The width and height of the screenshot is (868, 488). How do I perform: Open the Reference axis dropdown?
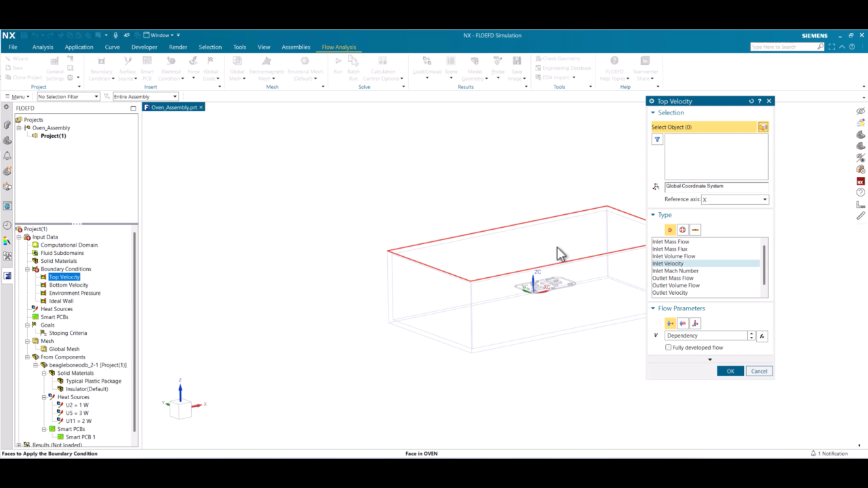tap(734, 199)
